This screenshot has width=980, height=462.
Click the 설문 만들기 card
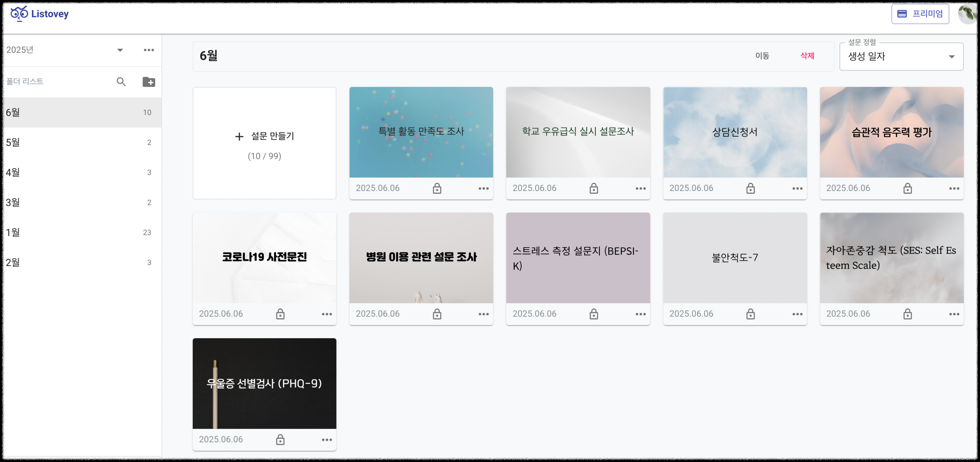coord(264,143)
